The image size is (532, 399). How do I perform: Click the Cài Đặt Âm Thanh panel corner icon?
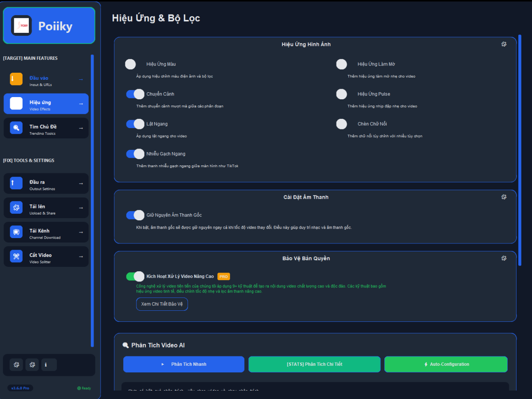(x=504, y=197)
